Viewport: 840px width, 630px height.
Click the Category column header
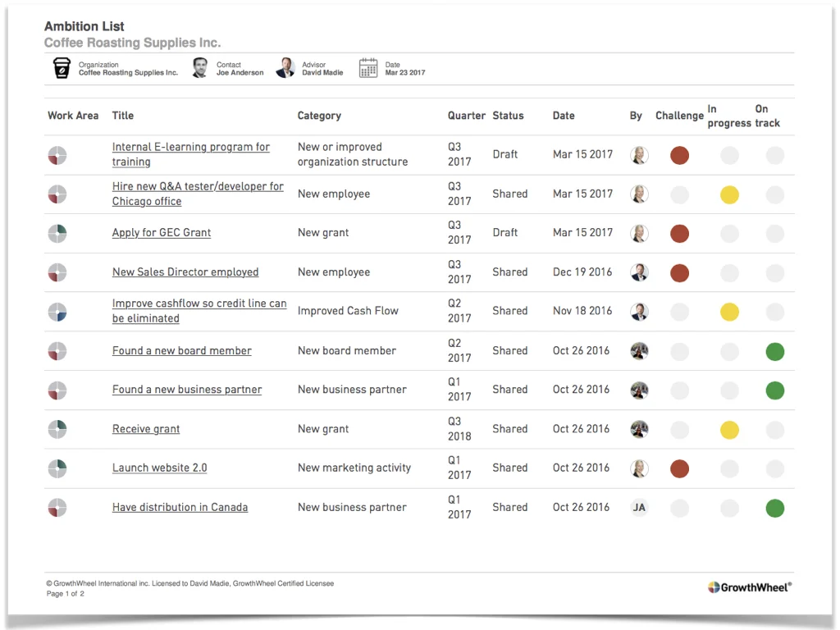tap(319, 116)
